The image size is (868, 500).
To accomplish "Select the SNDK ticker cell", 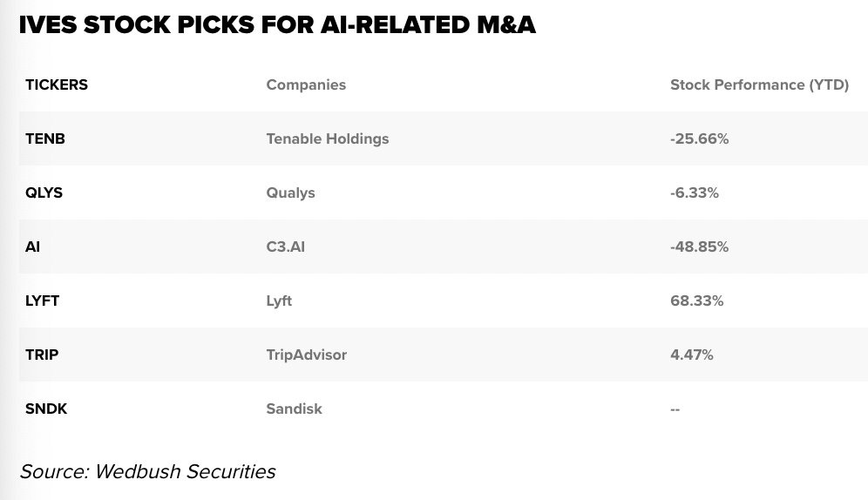I will (x=46, y=409).
